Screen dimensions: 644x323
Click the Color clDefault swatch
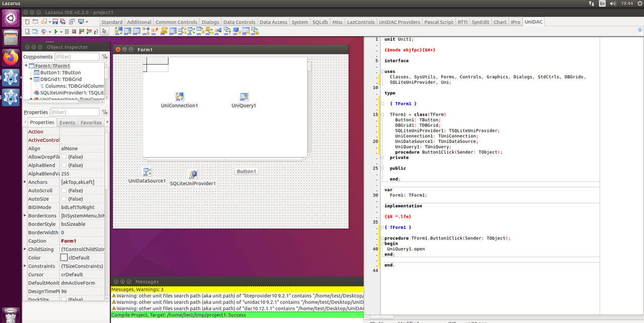coord(64,258)
